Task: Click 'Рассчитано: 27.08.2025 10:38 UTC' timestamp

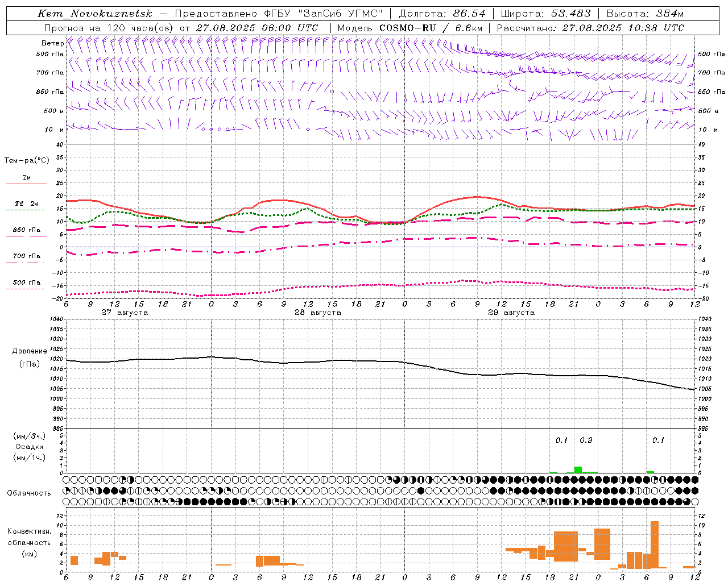Action: [x=590, y=28]
